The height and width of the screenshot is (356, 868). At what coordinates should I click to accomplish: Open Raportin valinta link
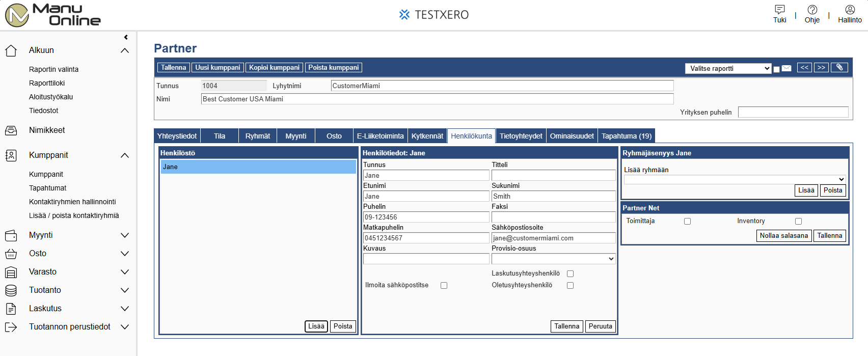53,69
